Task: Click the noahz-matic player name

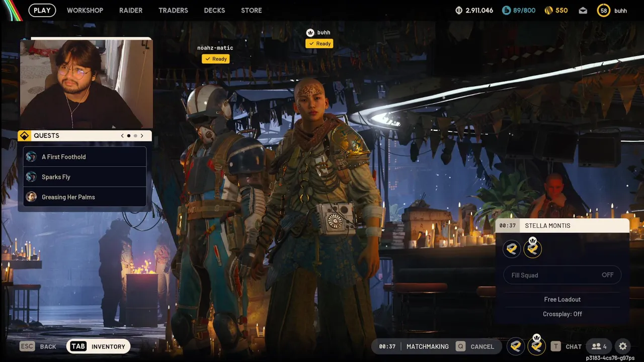Action: (215, 48)
